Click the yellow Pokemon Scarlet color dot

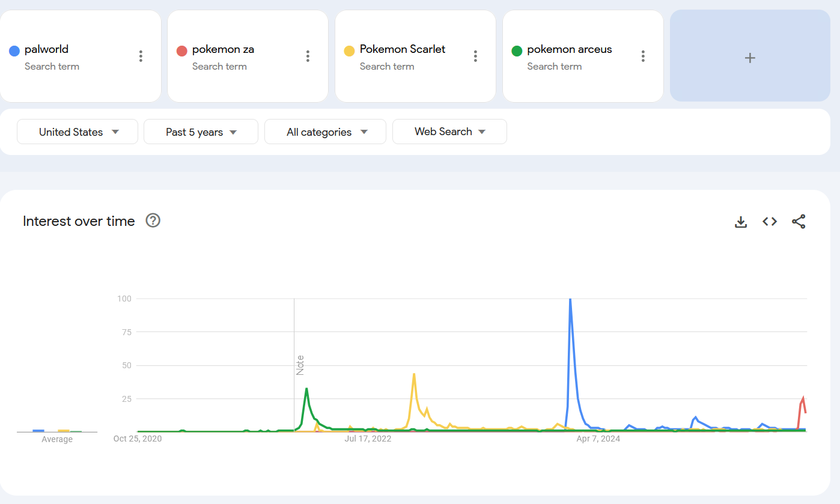[x=349, y=51]
